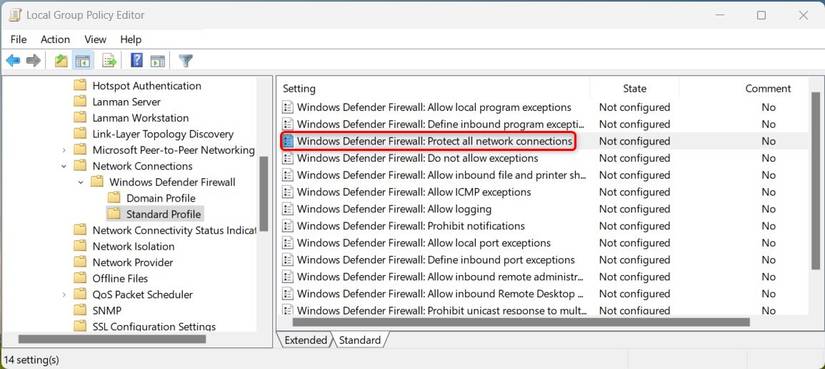Screen dimensions: 825x369
Task: Click the Filter funnel toolbar icon
Action: (185, 61)
